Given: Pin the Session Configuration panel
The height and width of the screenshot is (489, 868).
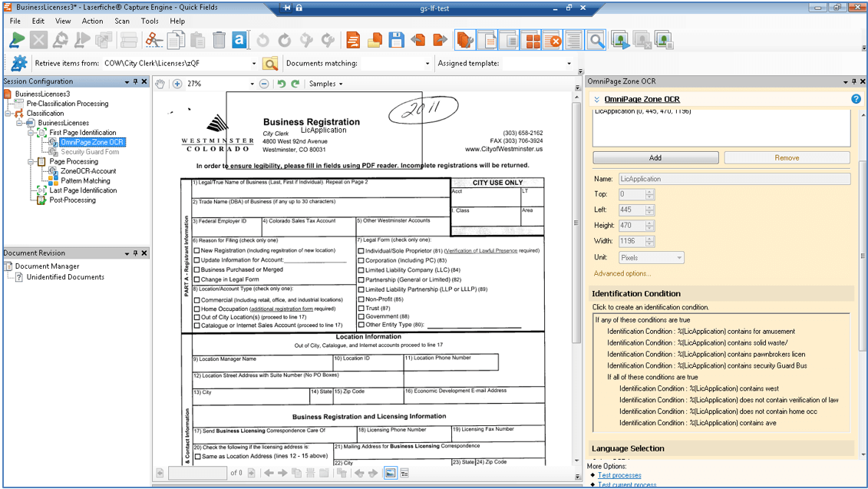Looking at the screenshot, I should [136, 81].
